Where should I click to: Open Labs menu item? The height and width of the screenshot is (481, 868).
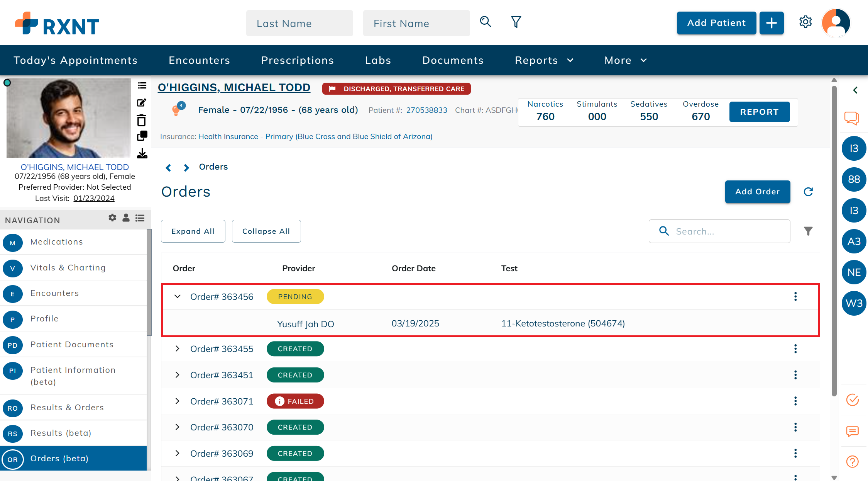[x=378, y=60]
